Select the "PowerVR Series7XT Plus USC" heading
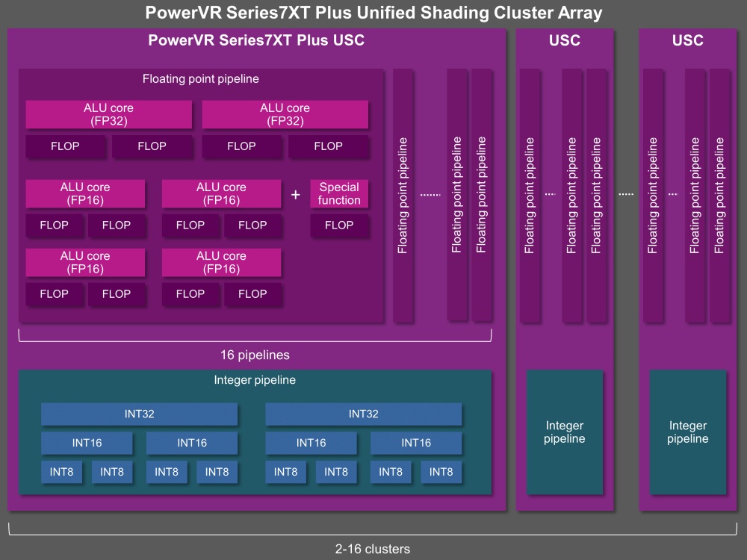This screenshot has width=747, height=560. pyautogui.click(x=256, y=40)
